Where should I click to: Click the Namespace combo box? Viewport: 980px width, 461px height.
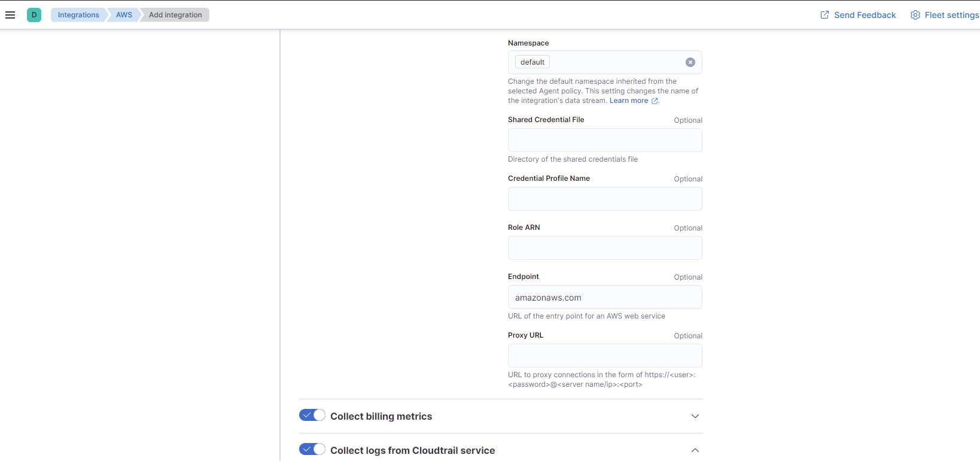point(605,62)
